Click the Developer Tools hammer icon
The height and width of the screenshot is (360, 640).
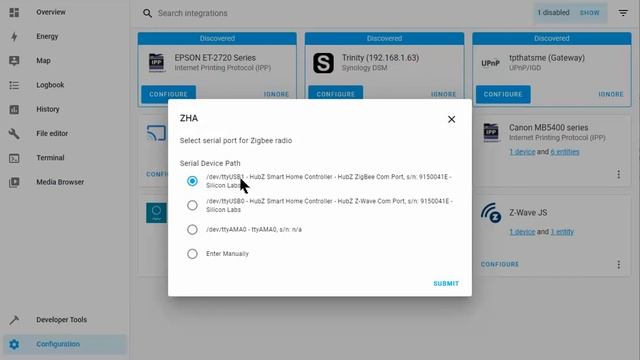pyautogui.click(x=14, y=320)
